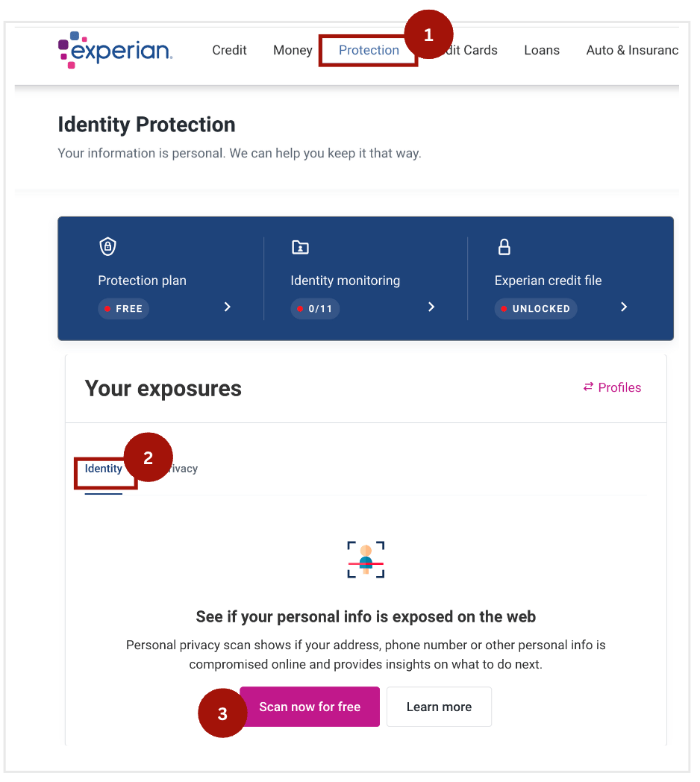Screen dimensions: 700x782
Task: Click the Protection plan shield icon
Action: pos(107,246)
